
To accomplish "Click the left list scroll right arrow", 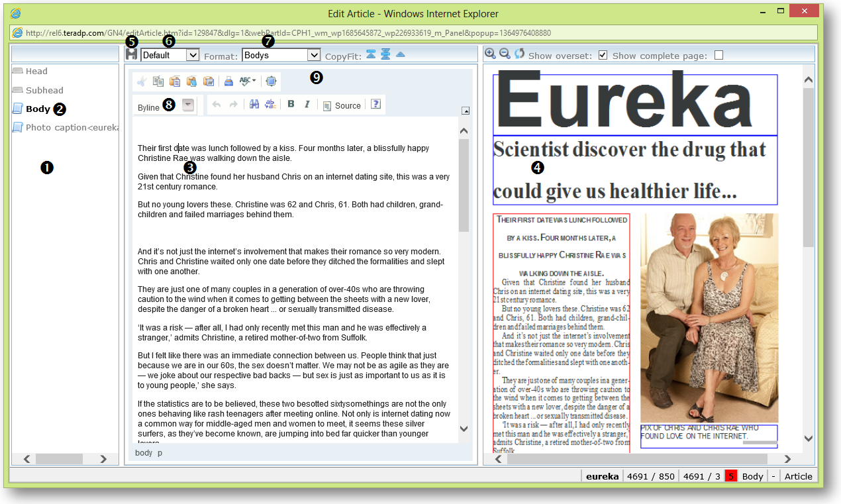I will tap(104, 458).
